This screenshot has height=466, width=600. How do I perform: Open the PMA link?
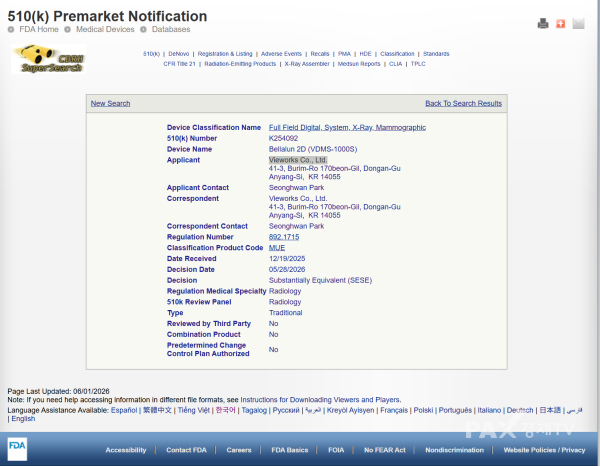(x=344, y=54)
